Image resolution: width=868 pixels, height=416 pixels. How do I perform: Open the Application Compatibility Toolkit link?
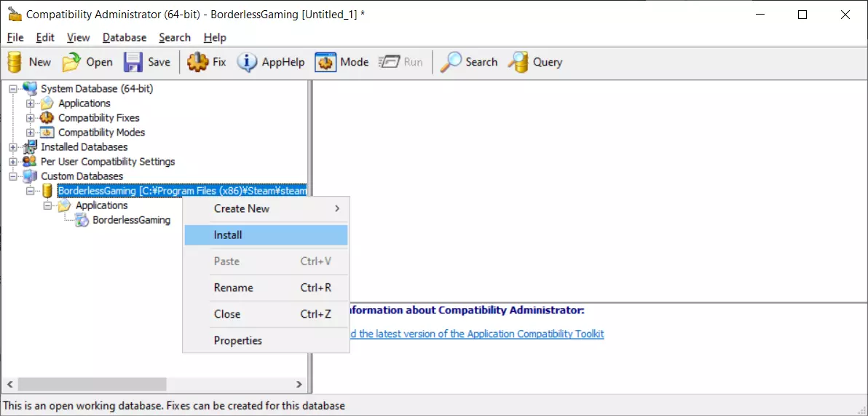click(476, 334)
